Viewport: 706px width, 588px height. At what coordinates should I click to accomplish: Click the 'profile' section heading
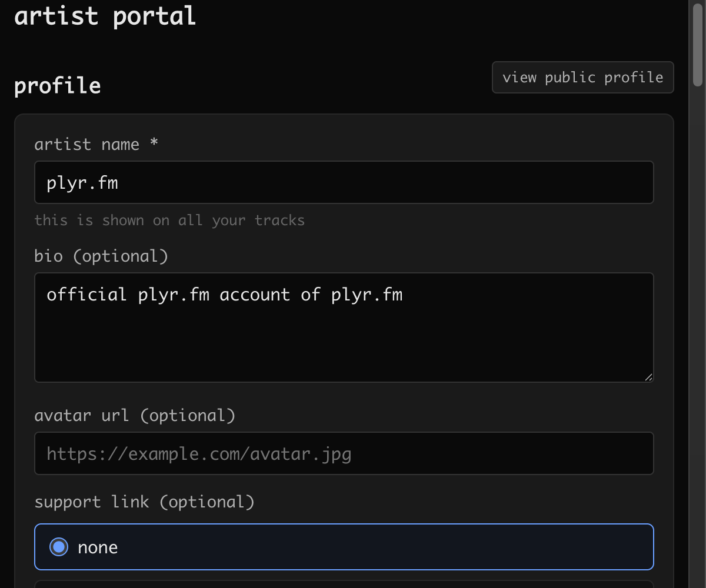click(x=57, y=85)
